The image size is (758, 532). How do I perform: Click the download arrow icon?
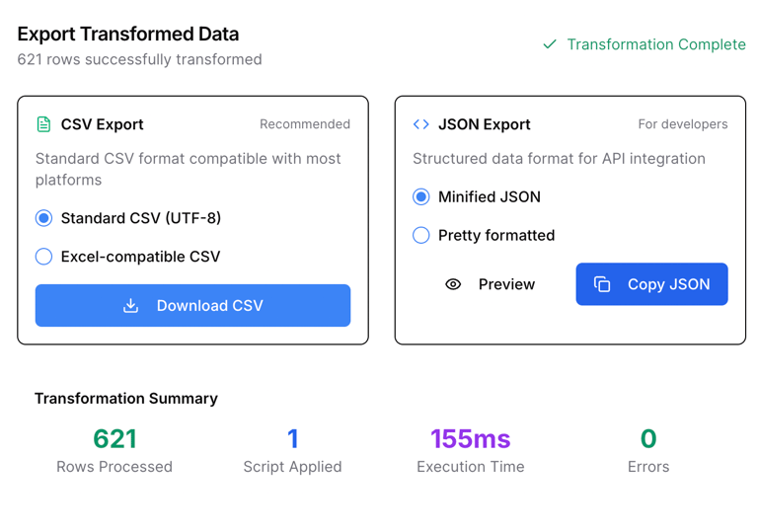click(130, 305)
